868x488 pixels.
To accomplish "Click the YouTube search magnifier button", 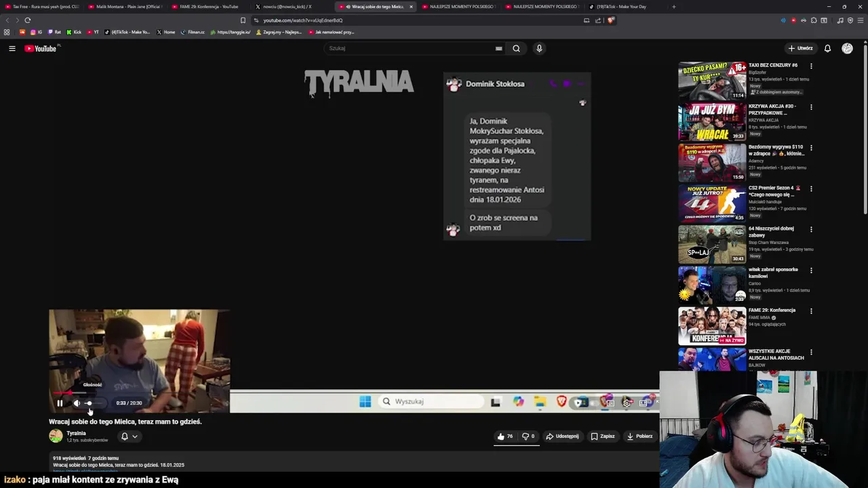I will click(x=516, y=48).
